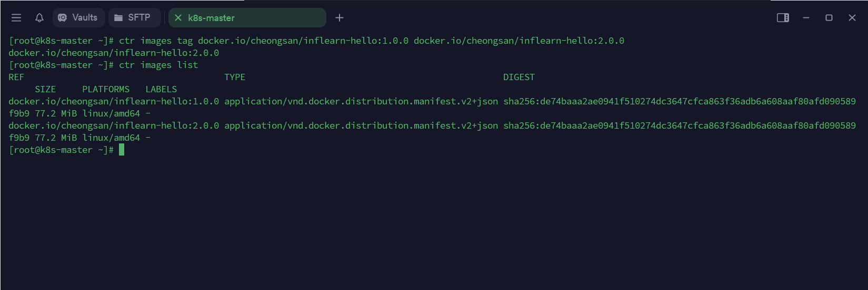Switch to the SFTP tab
868x290 pixels.
pyautogui.click(x=134, y=18)
